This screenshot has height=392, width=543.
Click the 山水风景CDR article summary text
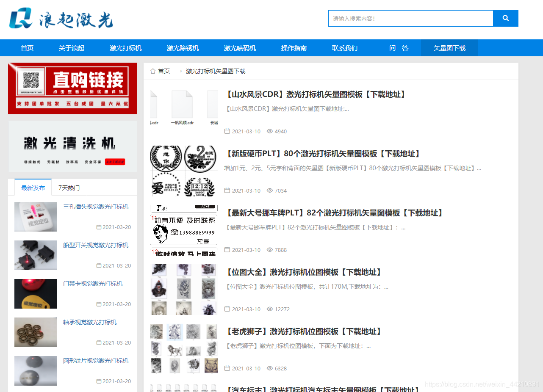pos(287,109)
